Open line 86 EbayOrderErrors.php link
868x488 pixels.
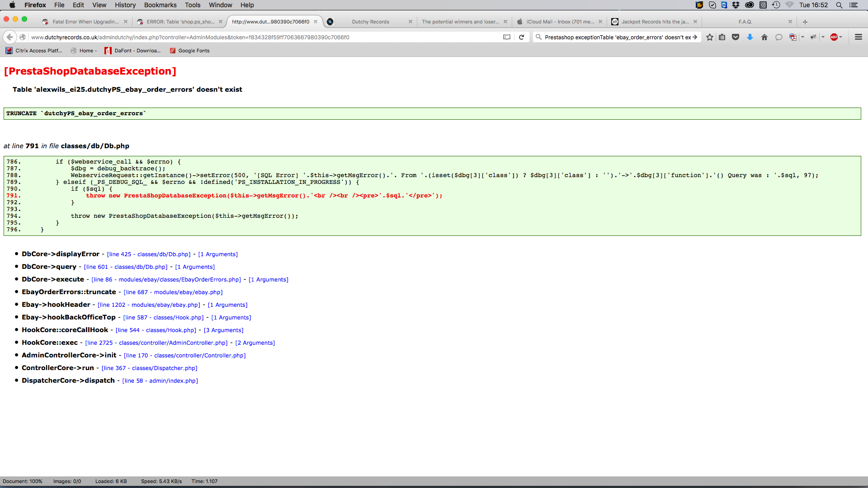pyautogui.click(x=166, y=280)
